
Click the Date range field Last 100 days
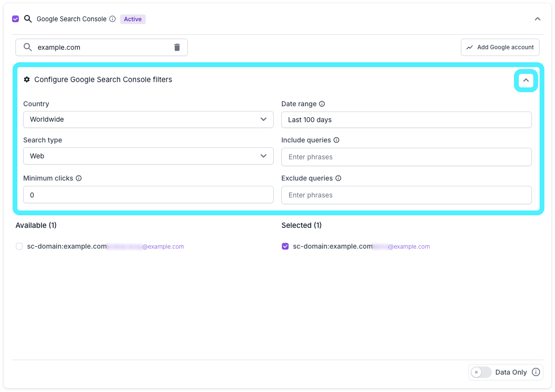click(406, 120)
